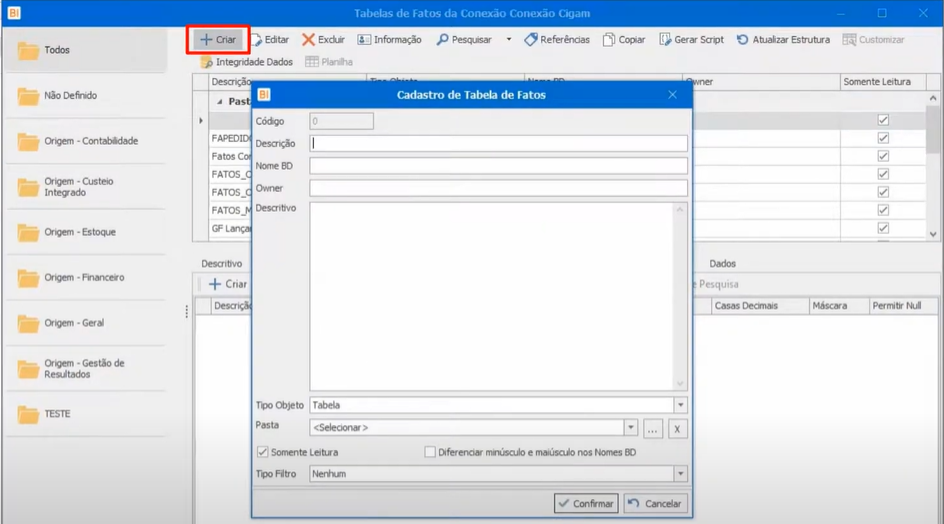
Task: Click inside the Descritivo text area
Action: click(x=492, y=296)
